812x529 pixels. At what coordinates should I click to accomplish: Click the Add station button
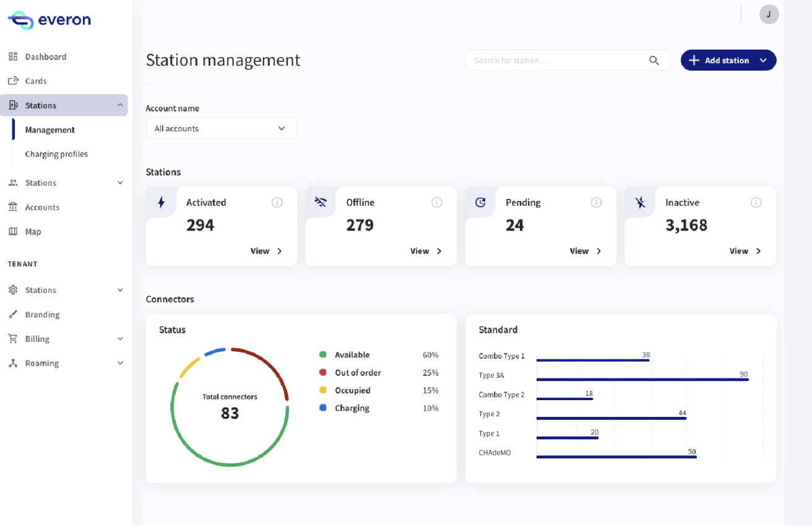728,60
